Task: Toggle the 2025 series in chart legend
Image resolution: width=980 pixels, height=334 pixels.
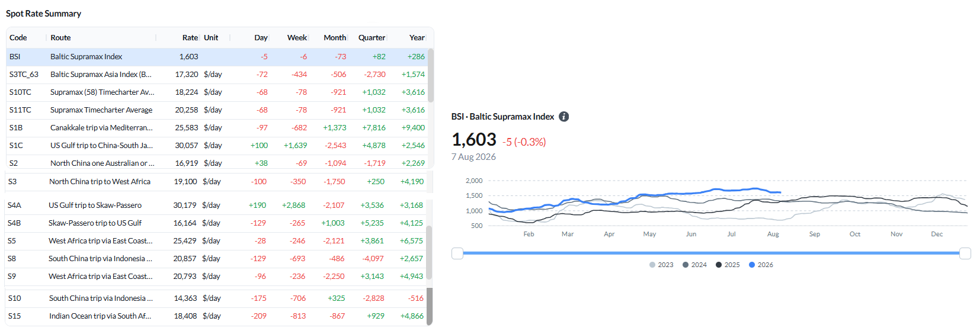Action: [x=728, y=265]
